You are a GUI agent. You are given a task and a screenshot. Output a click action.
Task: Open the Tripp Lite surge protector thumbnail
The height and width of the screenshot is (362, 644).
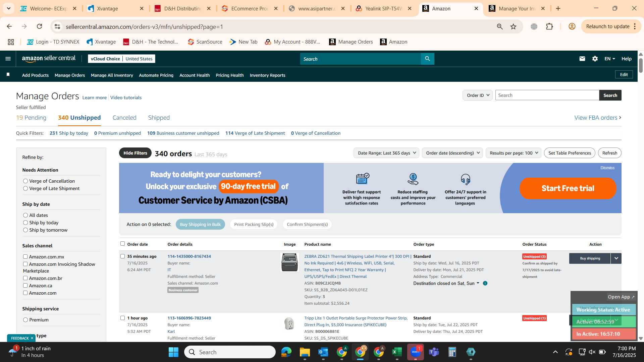(289, 323)
